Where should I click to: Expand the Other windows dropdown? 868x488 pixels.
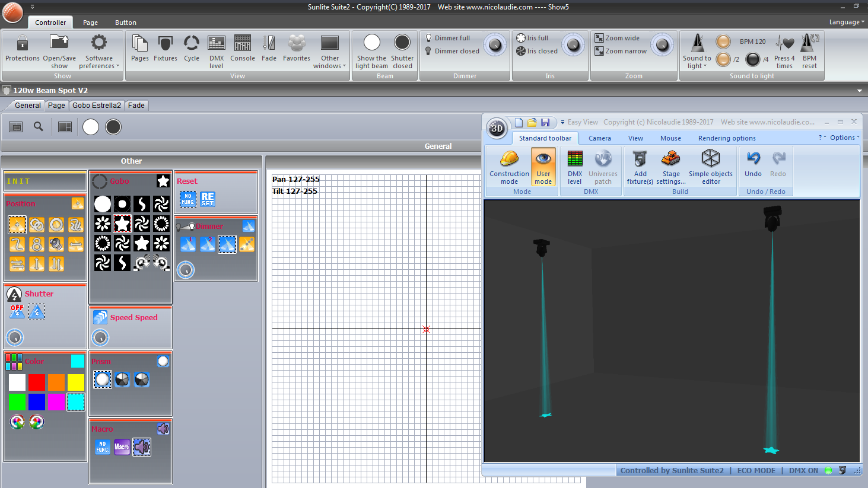[x=330, y=51]
